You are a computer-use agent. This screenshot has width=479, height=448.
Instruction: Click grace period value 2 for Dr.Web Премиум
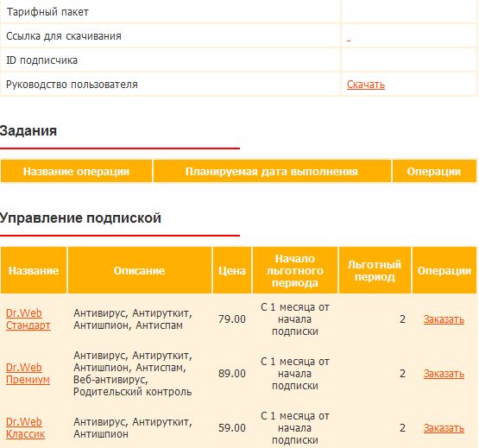pos(403,374)
